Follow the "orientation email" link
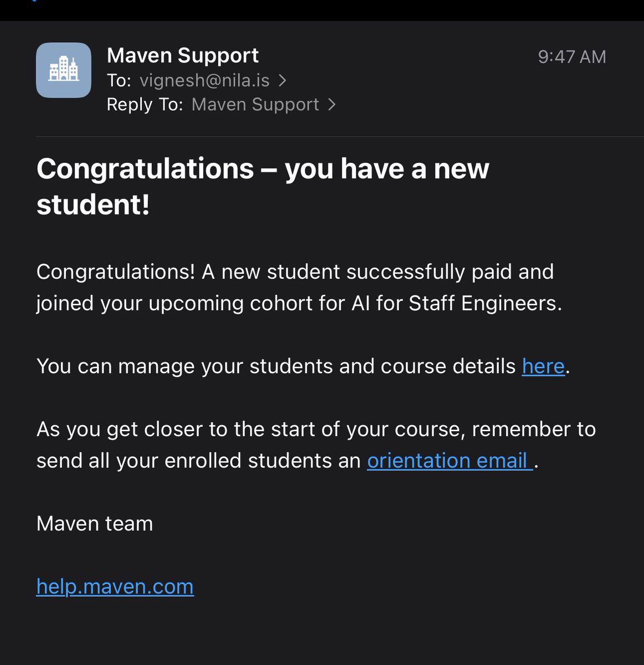The image size is (644, 665). (449, 461)
